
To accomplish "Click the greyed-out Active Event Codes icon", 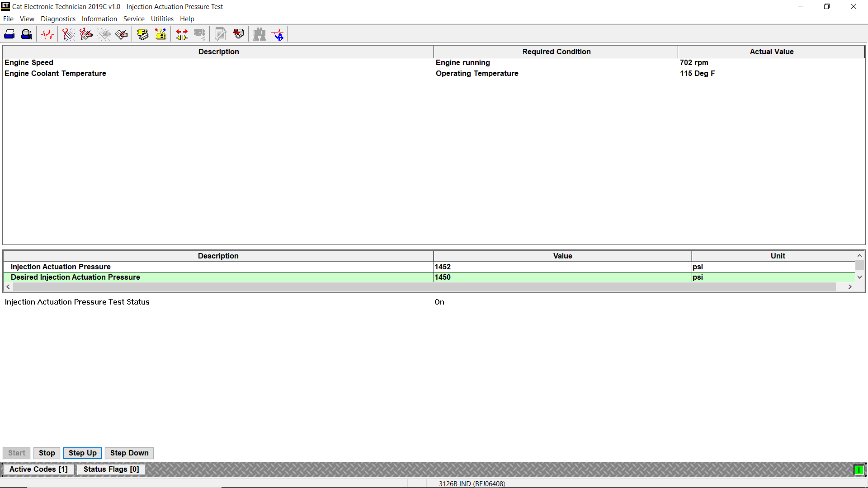I will point(104,34).
